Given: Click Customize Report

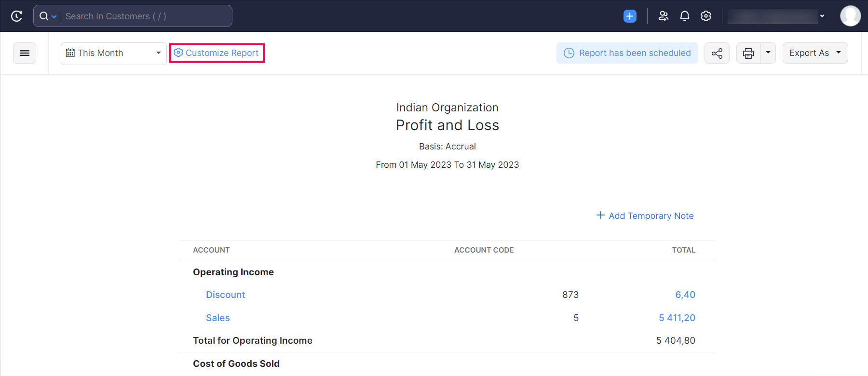Looking at the screenshot, I should tap(217, 53).
